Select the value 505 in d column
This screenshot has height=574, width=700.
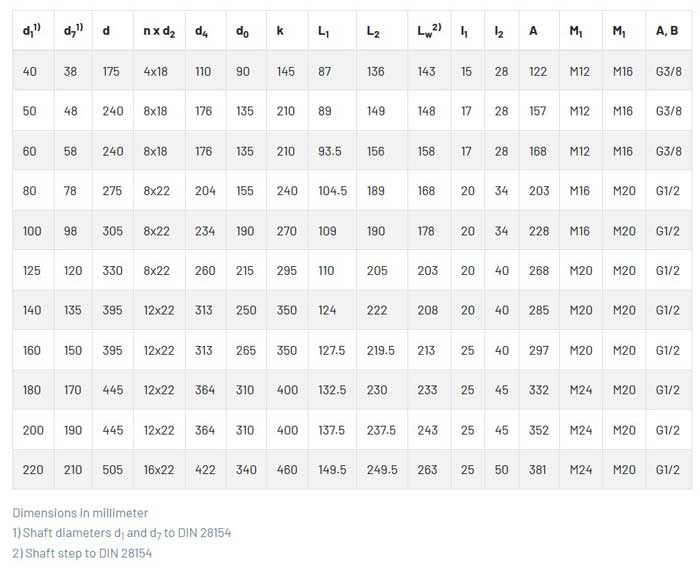(x=111, y=470)
